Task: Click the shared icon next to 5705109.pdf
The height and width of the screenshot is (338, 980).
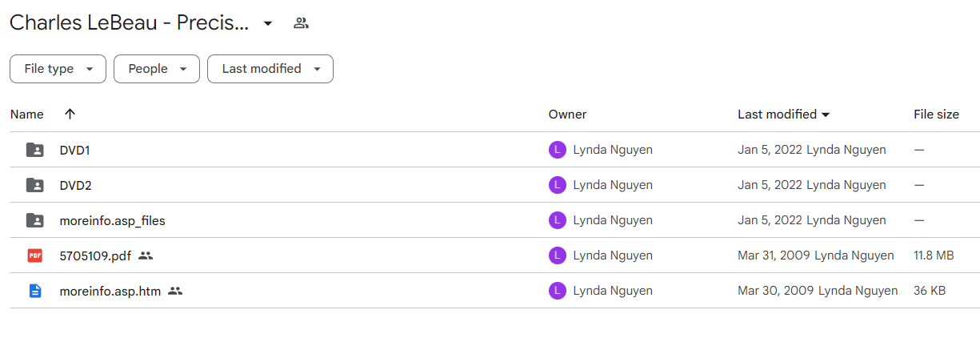Action: point(145,256)
